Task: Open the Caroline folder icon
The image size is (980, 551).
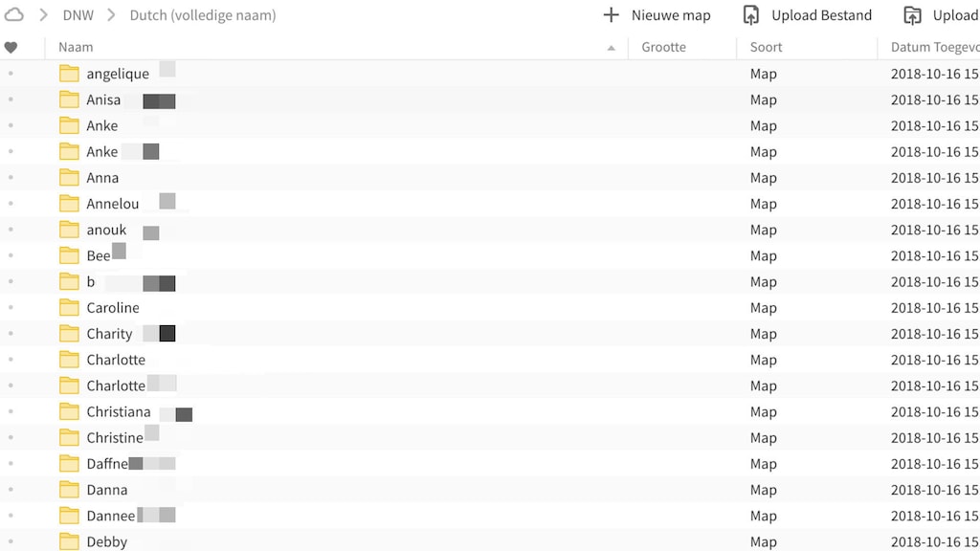Action: (69, 307)
